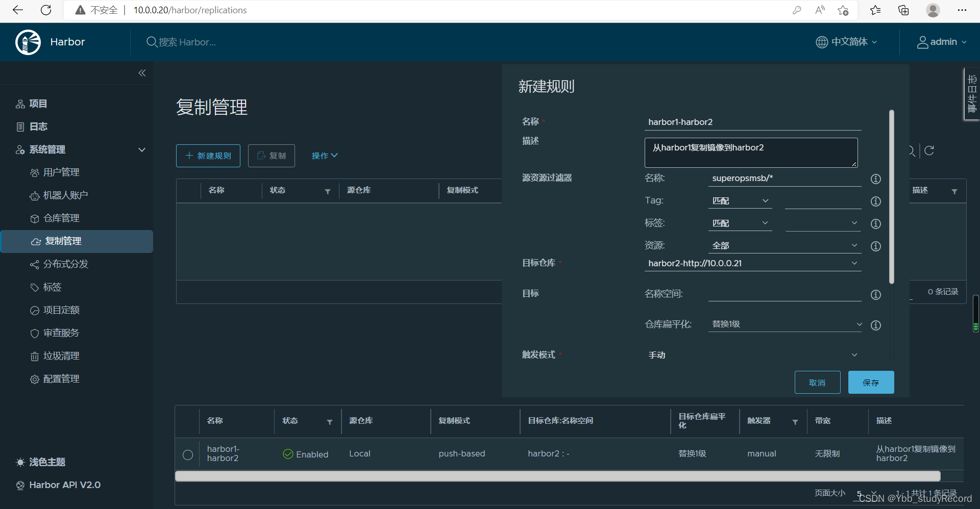The image size is (980, 509).
Task: Open the 标签 value dropdown
Action: (823, 223)
